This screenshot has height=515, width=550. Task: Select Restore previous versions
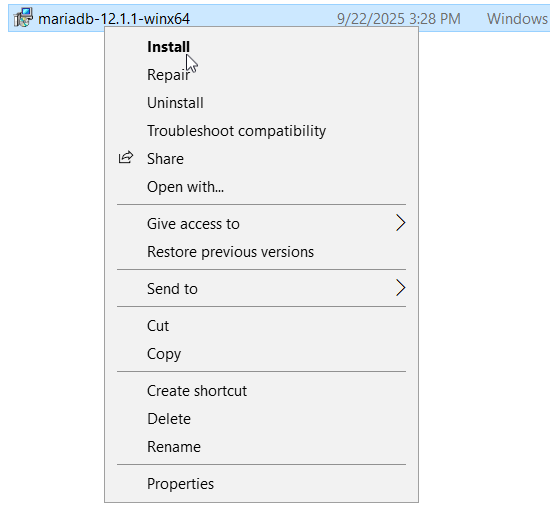[x=230, y=252]
